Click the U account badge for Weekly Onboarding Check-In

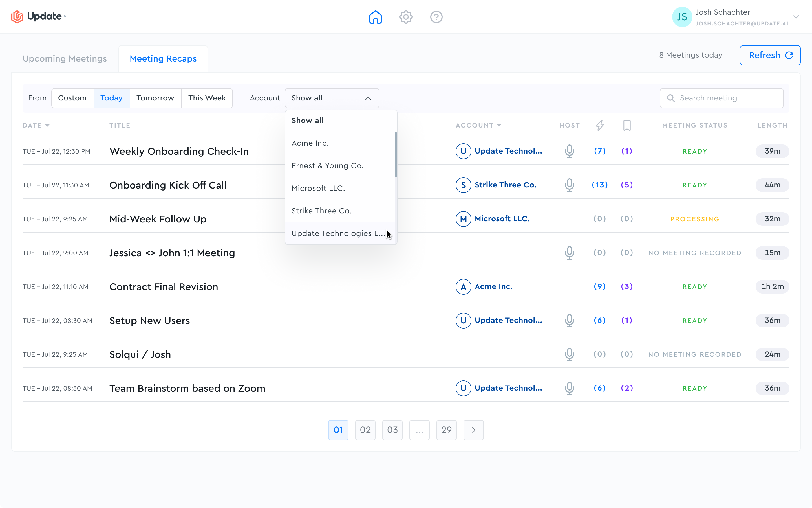(464, 151)
